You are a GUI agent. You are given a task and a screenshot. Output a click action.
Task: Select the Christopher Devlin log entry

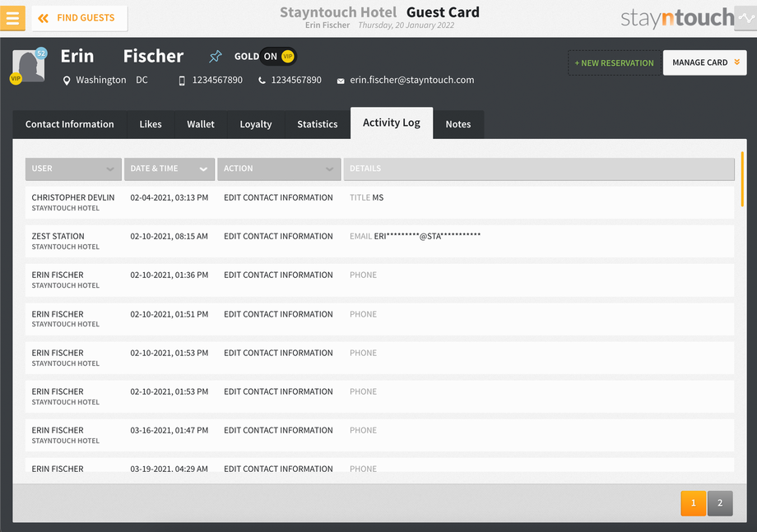pyautogui.click(x=379, y=202)
